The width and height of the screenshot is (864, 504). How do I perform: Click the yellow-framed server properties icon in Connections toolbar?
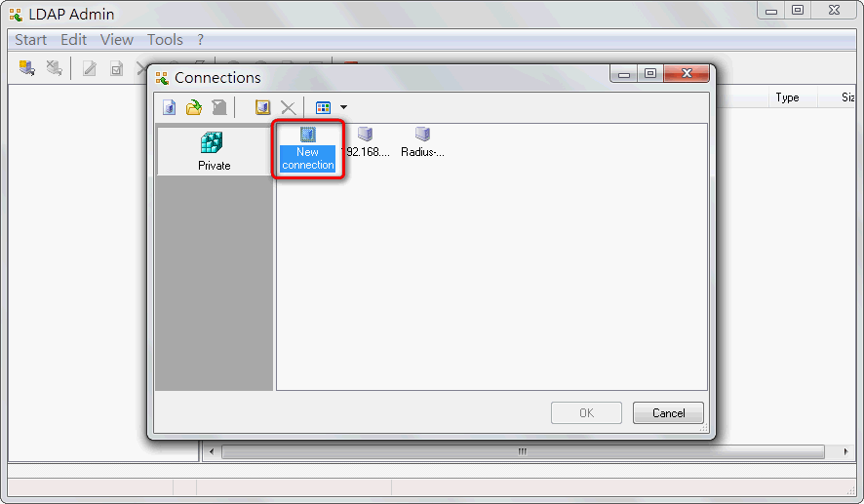point(263,107)
